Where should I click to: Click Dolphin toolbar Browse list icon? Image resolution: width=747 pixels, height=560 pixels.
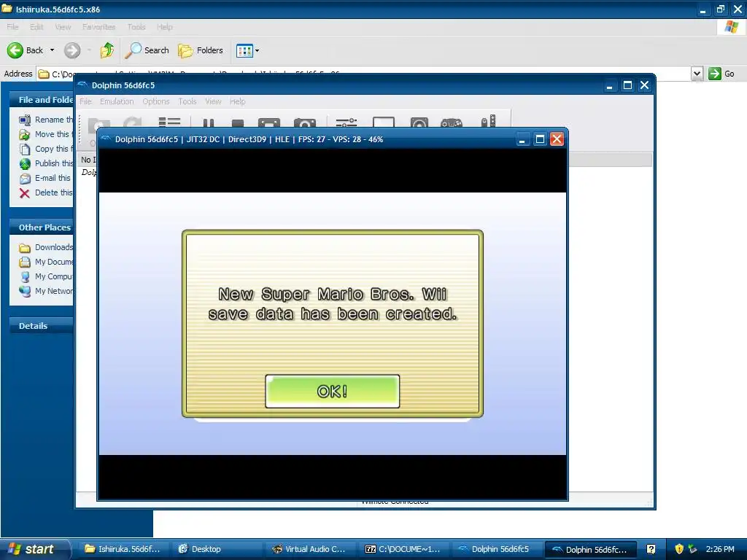click(x=169, y=122)
